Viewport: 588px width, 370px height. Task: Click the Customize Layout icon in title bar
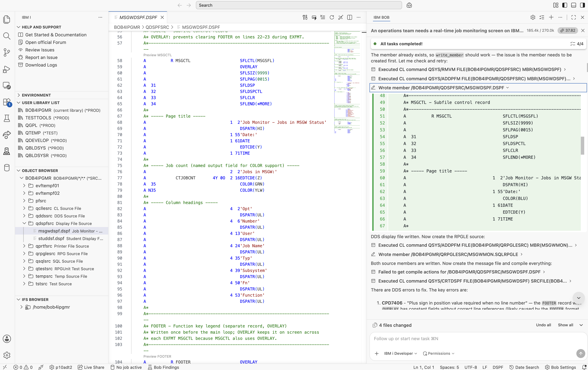556,5
